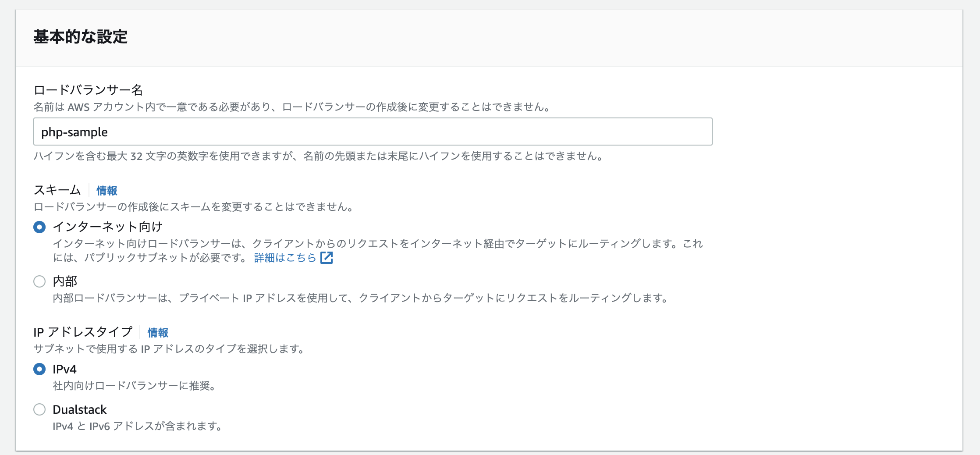The image size is (980, 455).
Task: Click the description starting 名前は AWS アカウント内で一意
Action: click(292, 107)
